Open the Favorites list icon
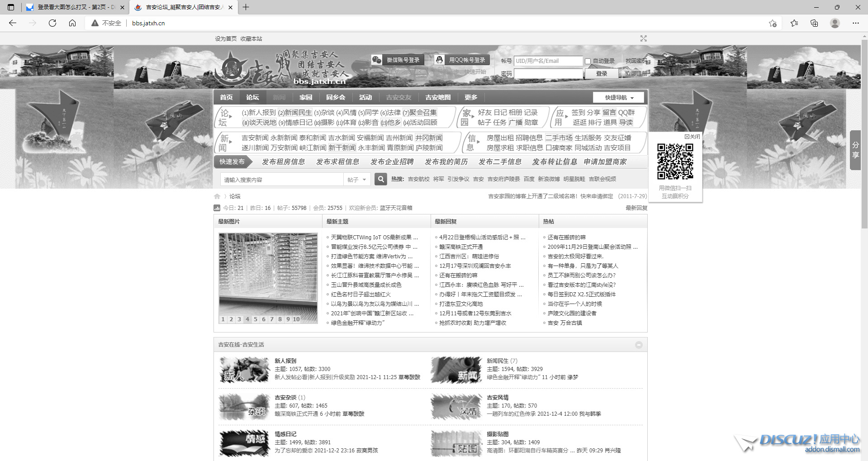 click(x=794, y=23)
